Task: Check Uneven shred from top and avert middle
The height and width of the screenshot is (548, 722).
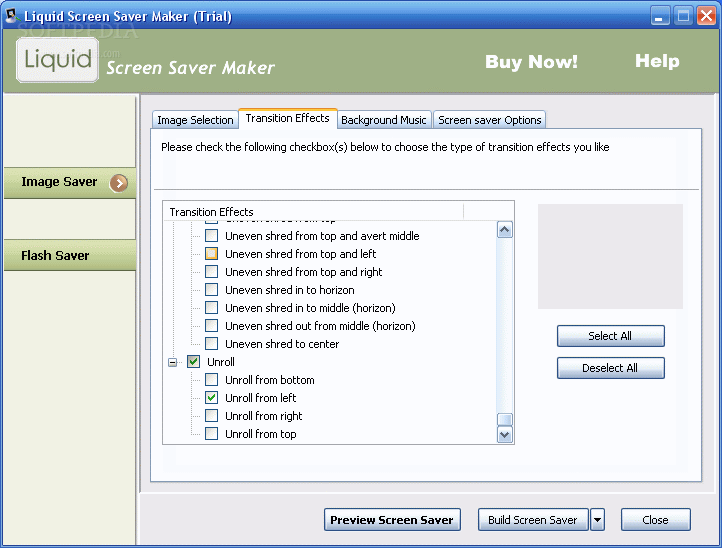Action: coord(211,236)
